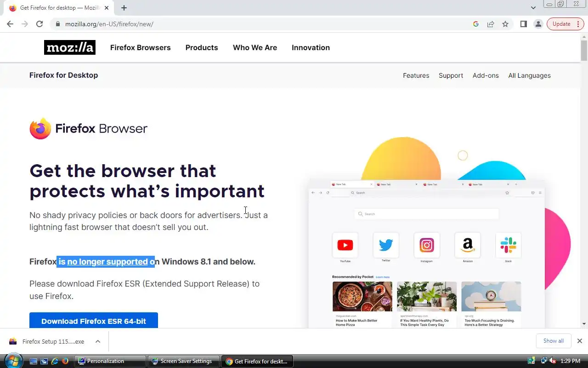Switch to Screen Saver Settings taskbar window
Image resolution: width=588 pixels, height=368 pixels.
(184, 361)
